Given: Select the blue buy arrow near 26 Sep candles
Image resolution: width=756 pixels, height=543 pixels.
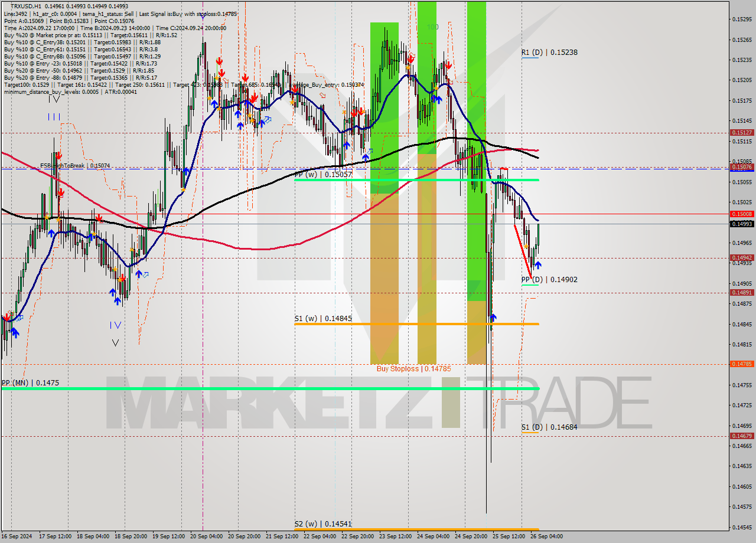Looking at the screenshot, I should (537, 266).
